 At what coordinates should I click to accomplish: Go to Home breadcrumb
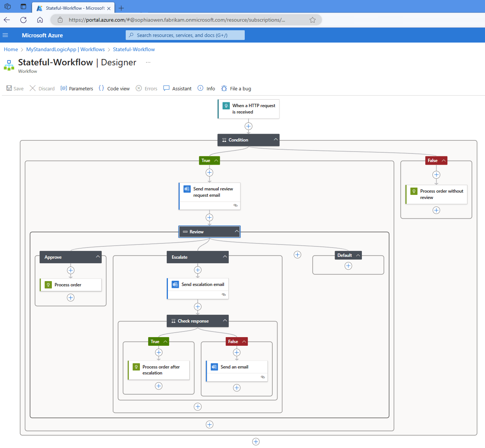click(11, 49)
